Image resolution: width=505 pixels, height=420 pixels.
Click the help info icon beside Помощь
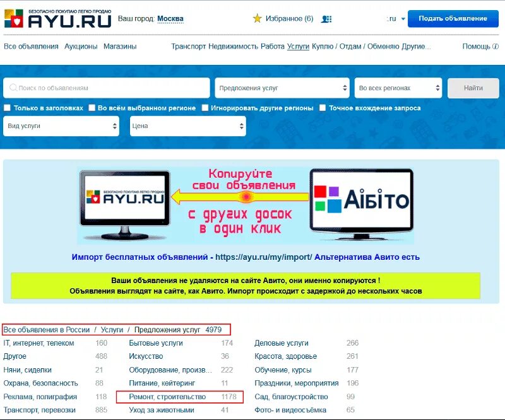point(496,46)
